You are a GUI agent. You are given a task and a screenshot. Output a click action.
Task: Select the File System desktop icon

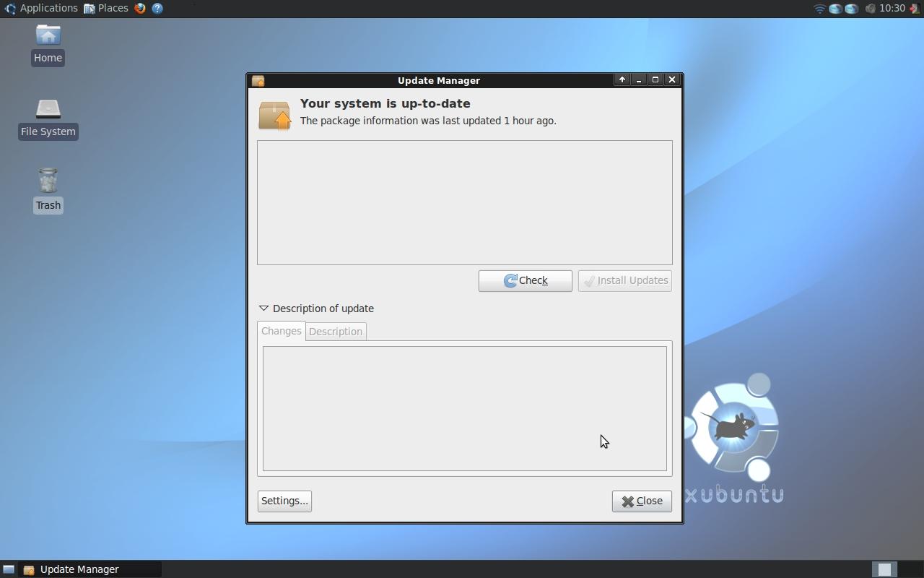click(48, 118)
